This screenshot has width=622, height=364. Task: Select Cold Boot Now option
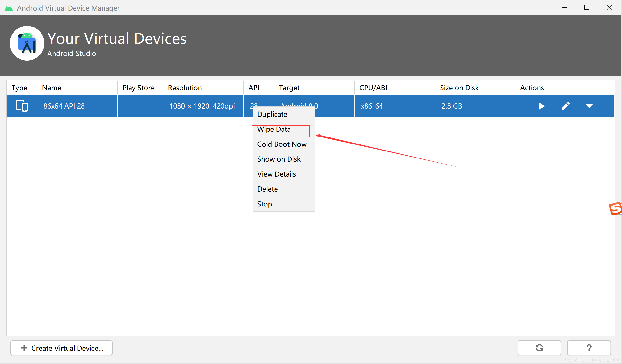(x=282, y=144)
